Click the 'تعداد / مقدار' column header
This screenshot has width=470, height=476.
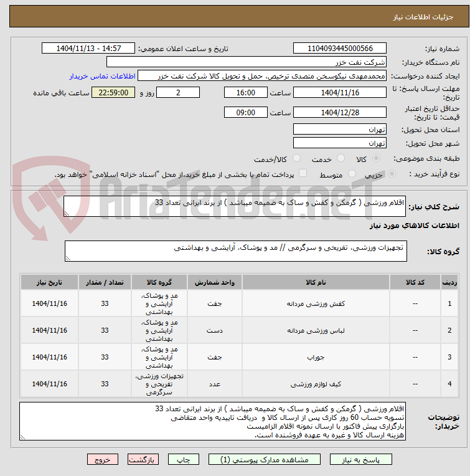[105, 282]
